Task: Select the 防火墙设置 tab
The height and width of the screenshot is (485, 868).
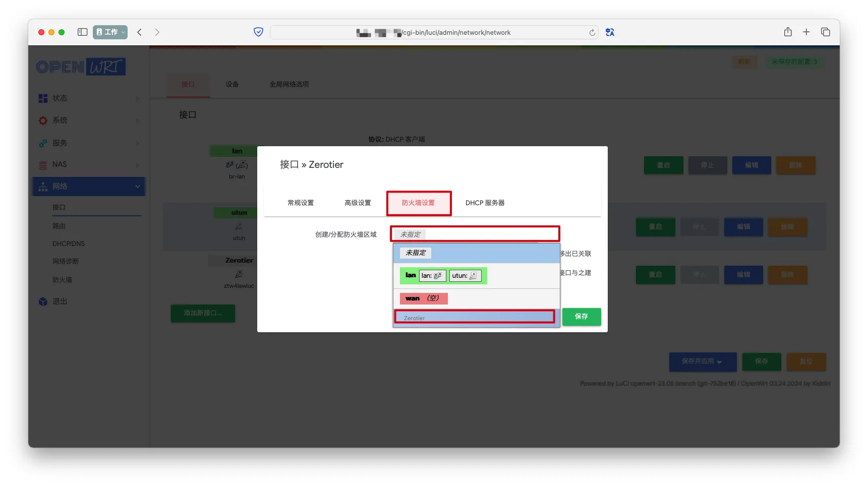Action: tap(418, 203)
